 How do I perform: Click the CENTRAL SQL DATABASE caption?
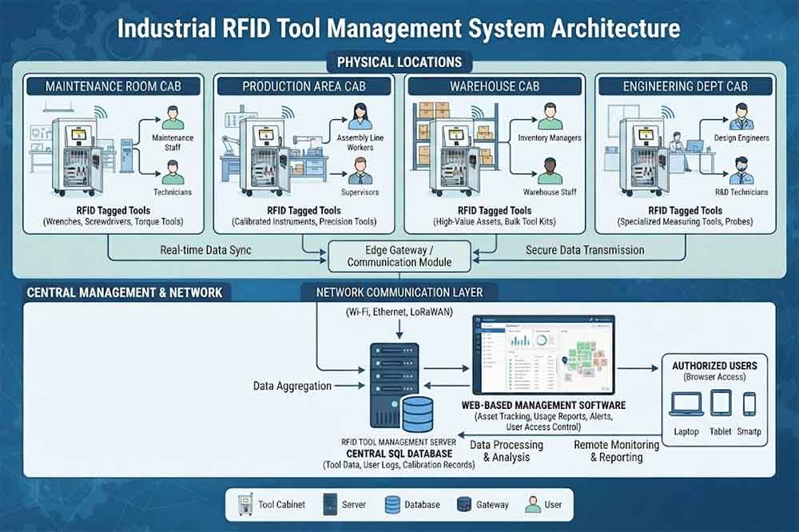tap(399, 454)
